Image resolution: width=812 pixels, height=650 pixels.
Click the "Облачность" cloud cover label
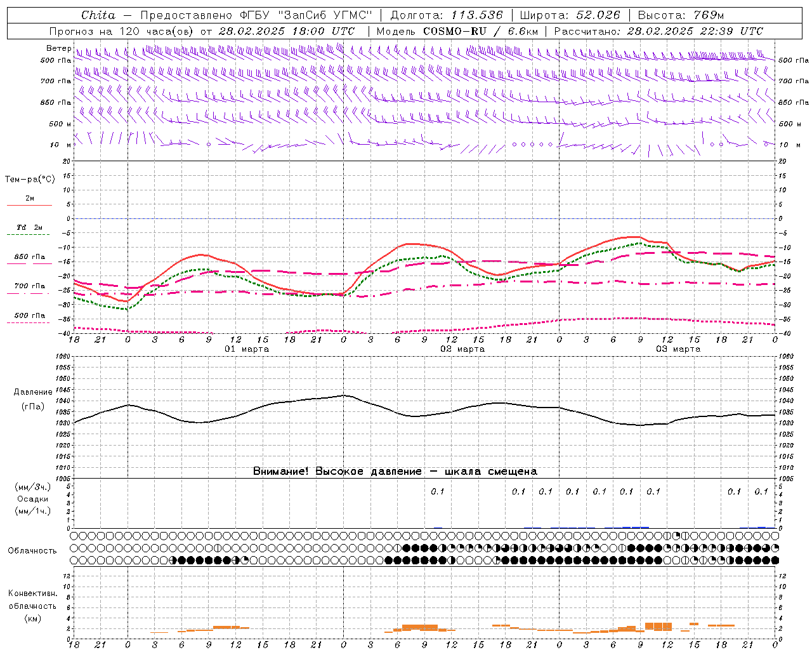point(32,551)
